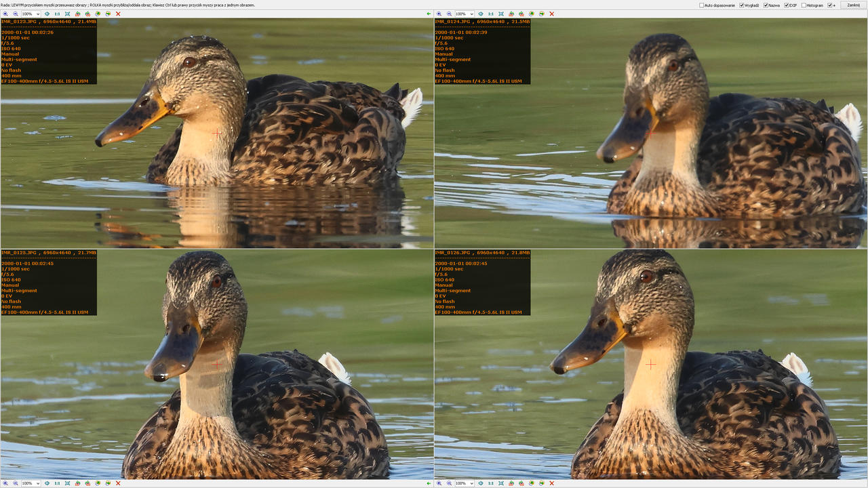
Task: Click the IMR_0125.JPG file name overlay
Action: point(18,252)
